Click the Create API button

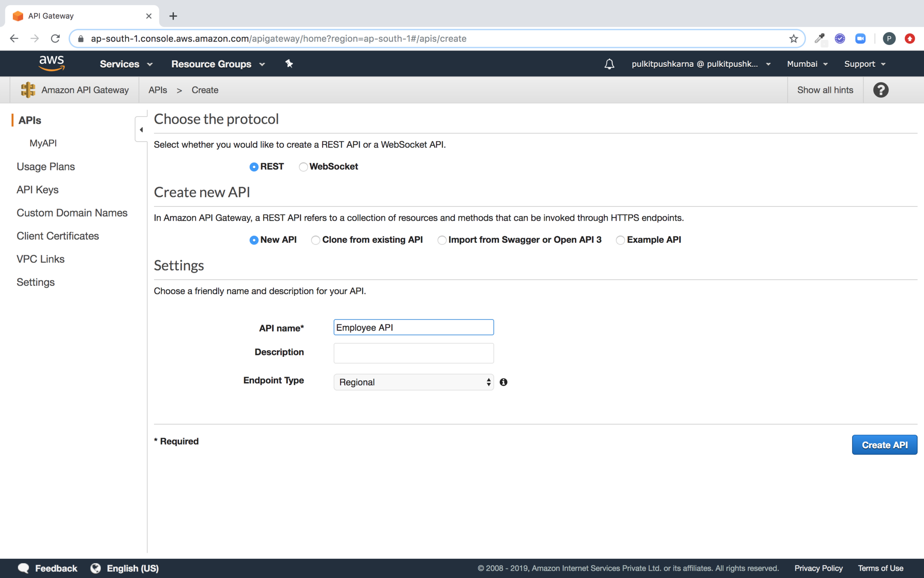884,445
